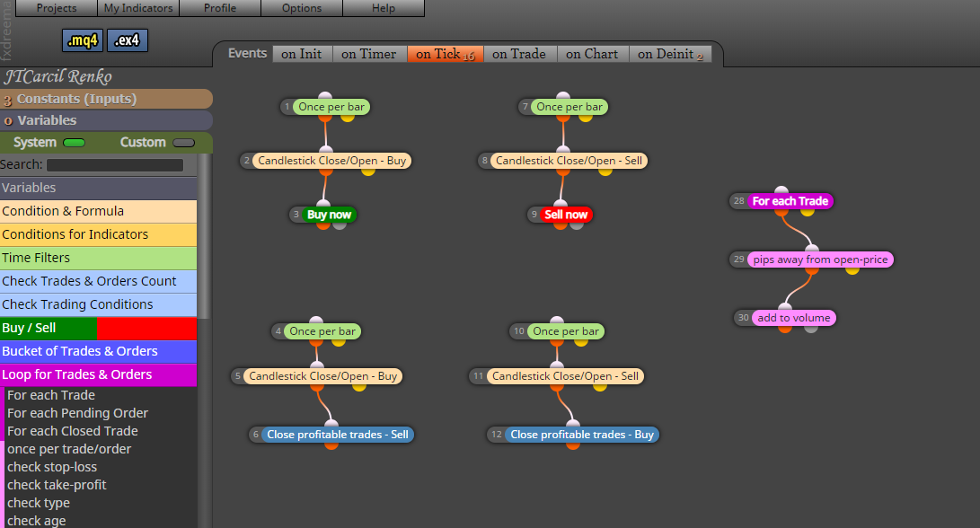The height and width of the screenshot is (528, 980).
Task: Switch to the on Timer event tab
Action: (369, 55)
